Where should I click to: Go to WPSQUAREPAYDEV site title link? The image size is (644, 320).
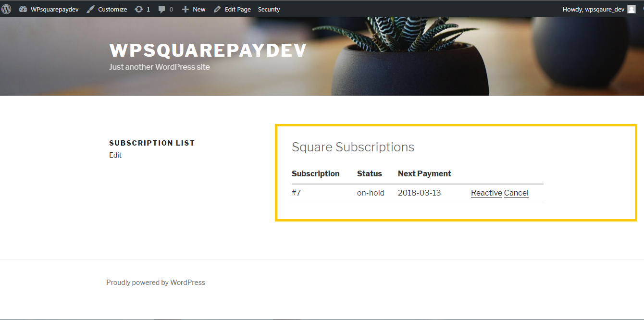click(x=208, y=50)
